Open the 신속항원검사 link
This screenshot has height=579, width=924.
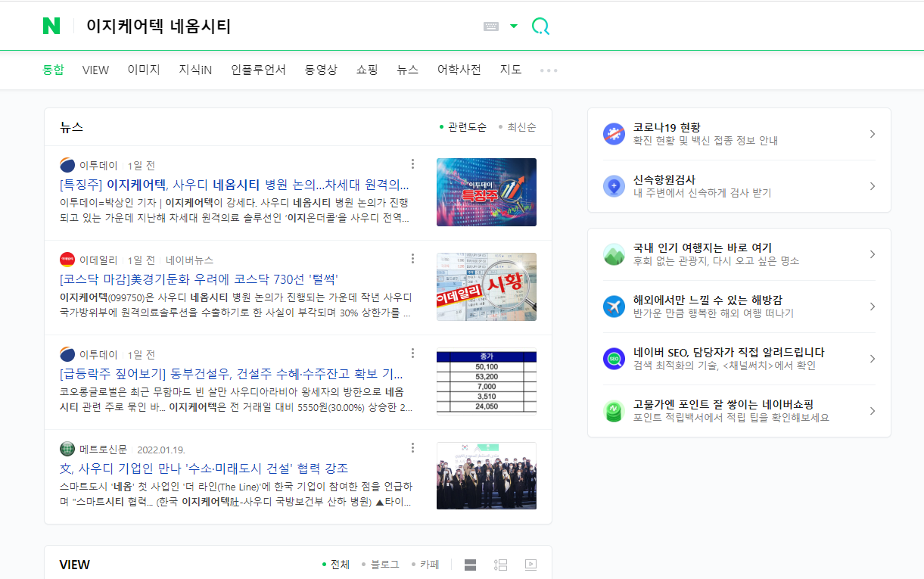point(664,179)
